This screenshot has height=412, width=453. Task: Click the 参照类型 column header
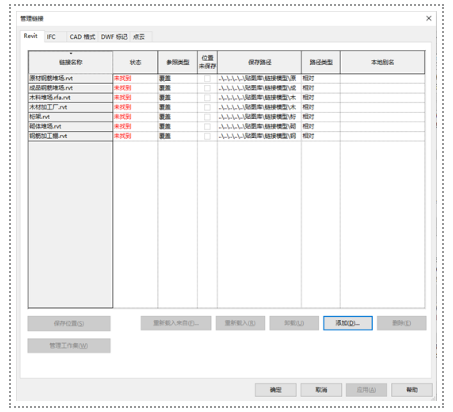[x=178, y=62]
